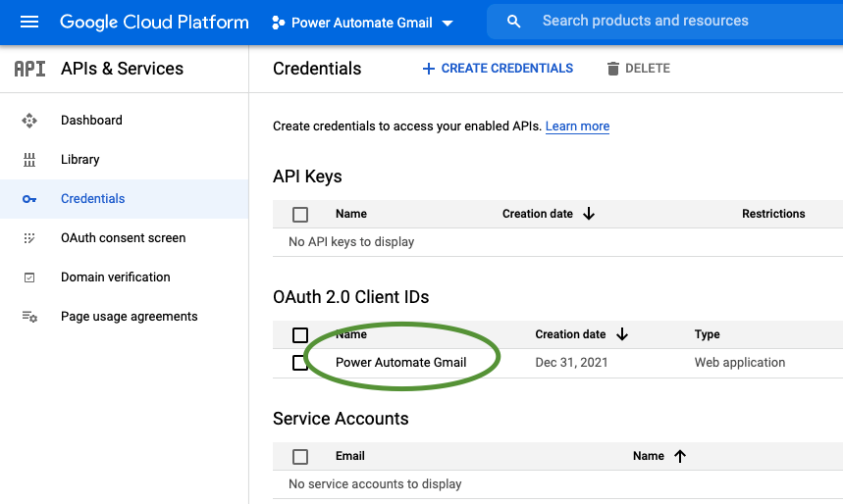Click the Restrictions column header
Screen dimensions: 843x504
point(773,214)
